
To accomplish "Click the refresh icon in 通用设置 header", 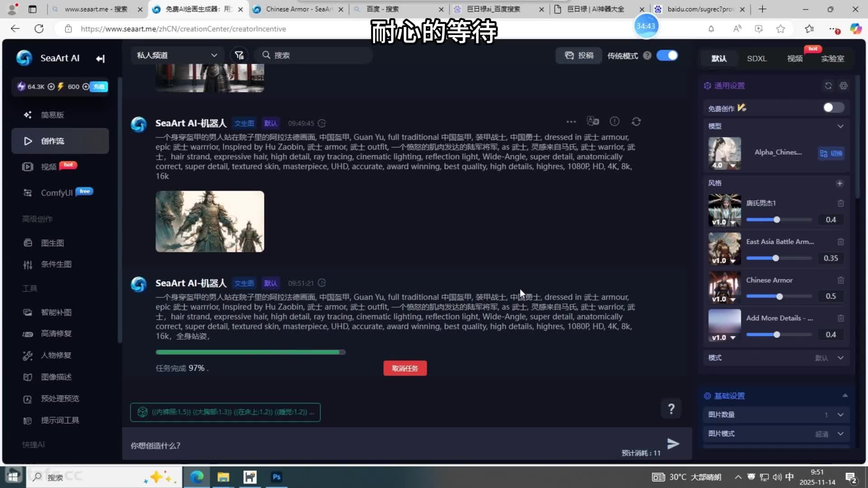I will click(x=828, y=85).
